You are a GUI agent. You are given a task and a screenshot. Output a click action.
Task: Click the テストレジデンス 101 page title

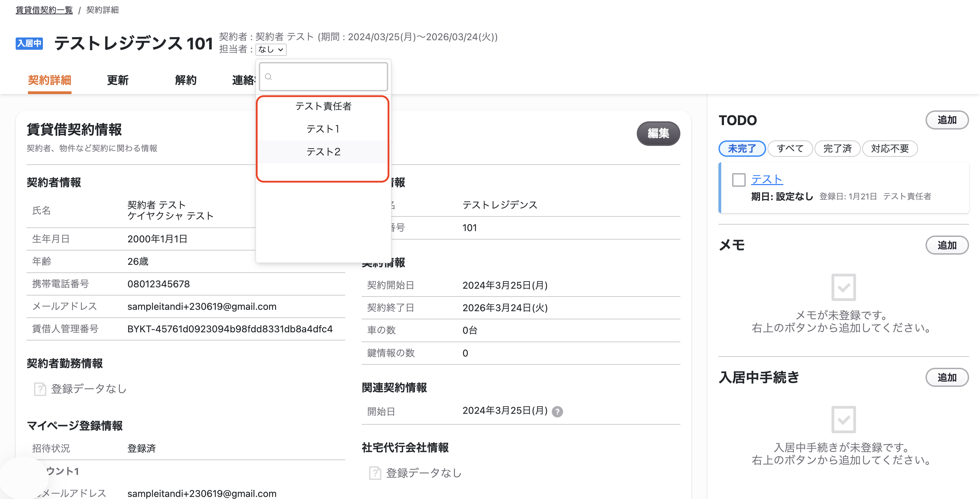(133, 43)
